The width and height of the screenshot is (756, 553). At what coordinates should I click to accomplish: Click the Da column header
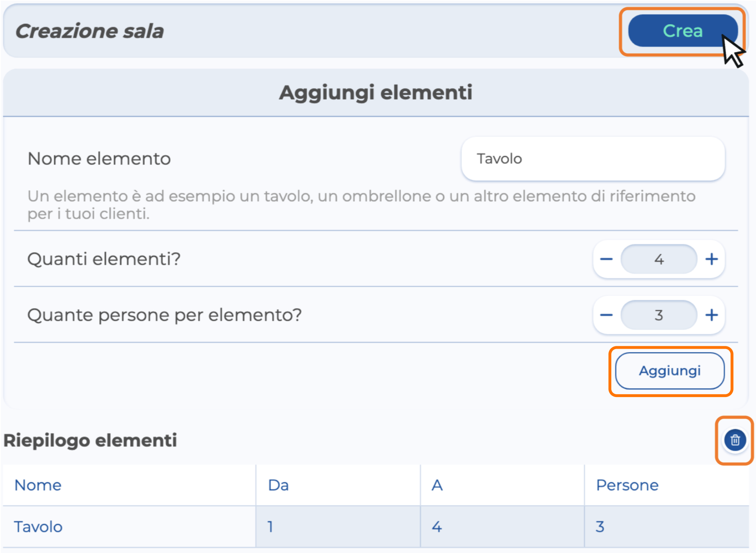pyautogui.click(x=279, y=485)
